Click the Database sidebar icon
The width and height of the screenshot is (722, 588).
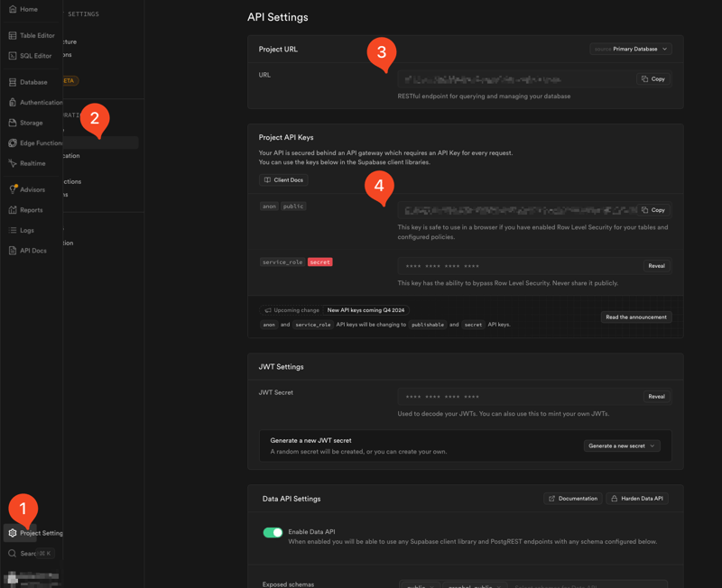point(13,81)
